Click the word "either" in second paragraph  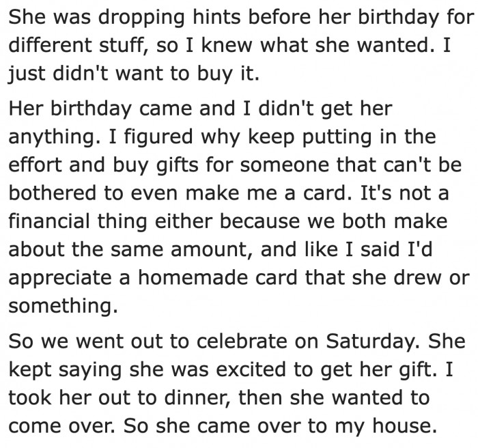[x=184, y=221]
